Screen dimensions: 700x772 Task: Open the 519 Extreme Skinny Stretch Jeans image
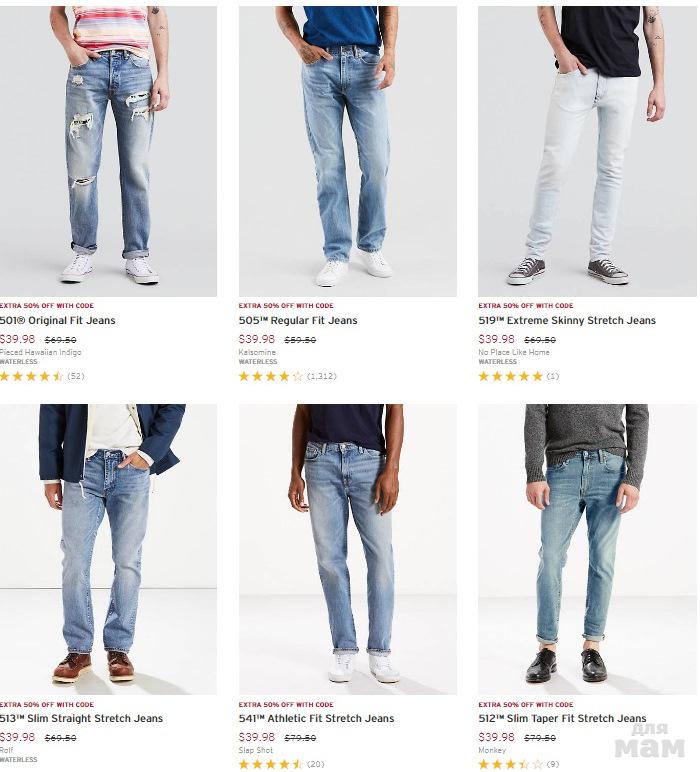587,151
